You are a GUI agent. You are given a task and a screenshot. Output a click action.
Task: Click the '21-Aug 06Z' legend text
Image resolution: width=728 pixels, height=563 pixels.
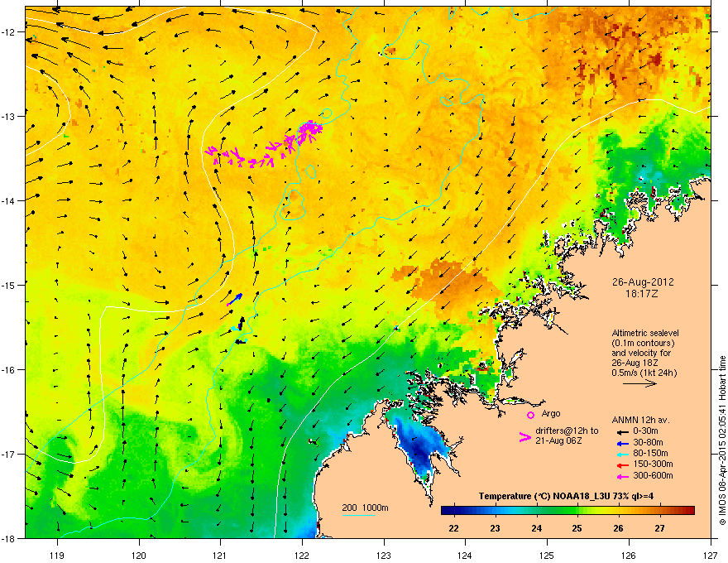click(x=558, y=440)
